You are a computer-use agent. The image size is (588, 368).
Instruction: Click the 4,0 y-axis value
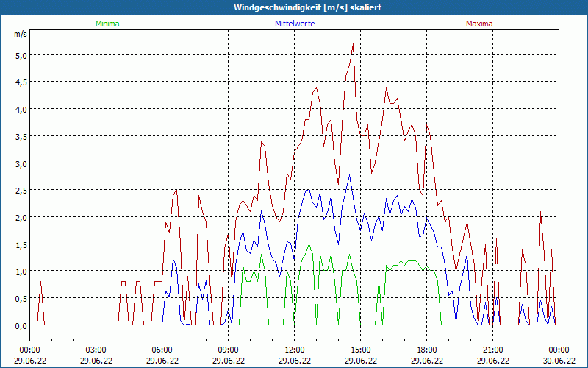(x=21, y=110)
